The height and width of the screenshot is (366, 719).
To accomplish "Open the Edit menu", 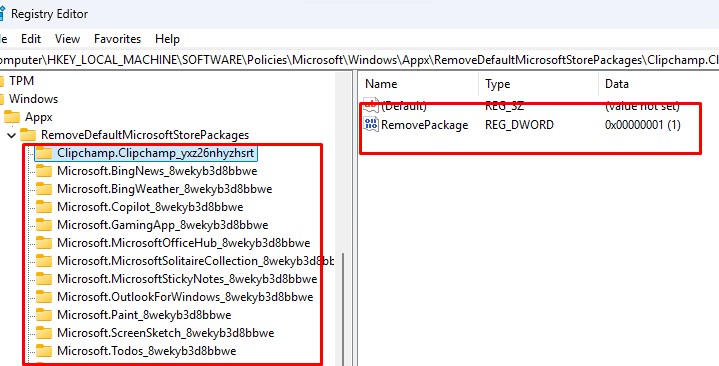I will pyautogui.click(x=31, y=39).
